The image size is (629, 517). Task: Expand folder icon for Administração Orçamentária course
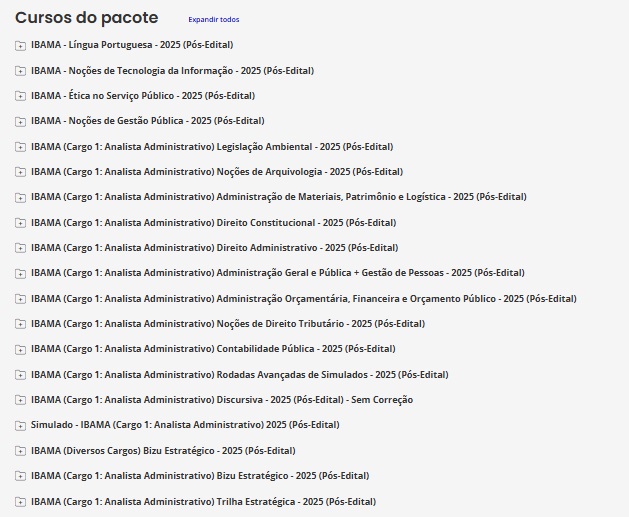click(20, 299)
